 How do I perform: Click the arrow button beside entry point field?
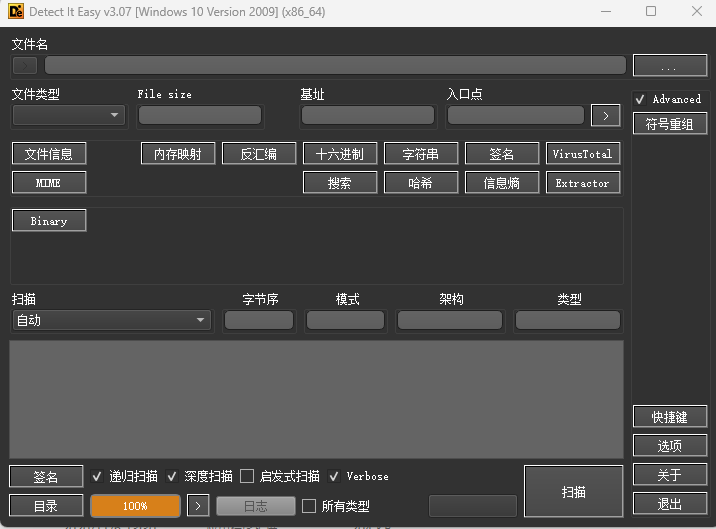605,115
